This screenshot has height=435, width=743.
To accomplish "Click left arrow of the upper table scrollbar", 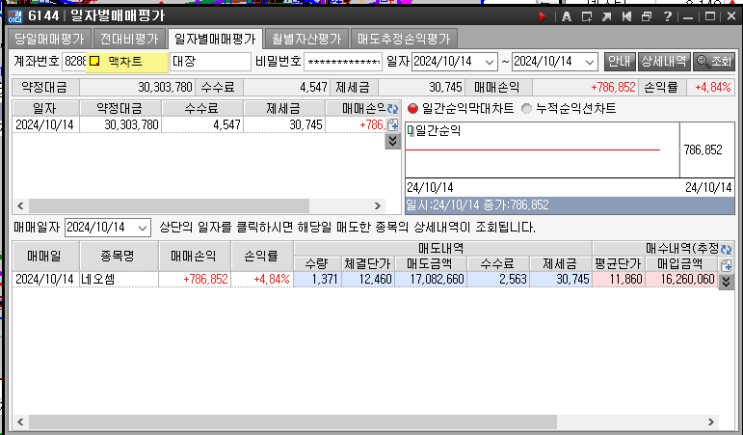I will (20, 206).
